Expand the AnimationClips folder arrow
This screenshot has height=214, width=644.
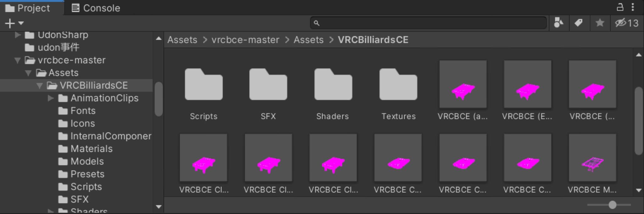[x=51, y=98]
